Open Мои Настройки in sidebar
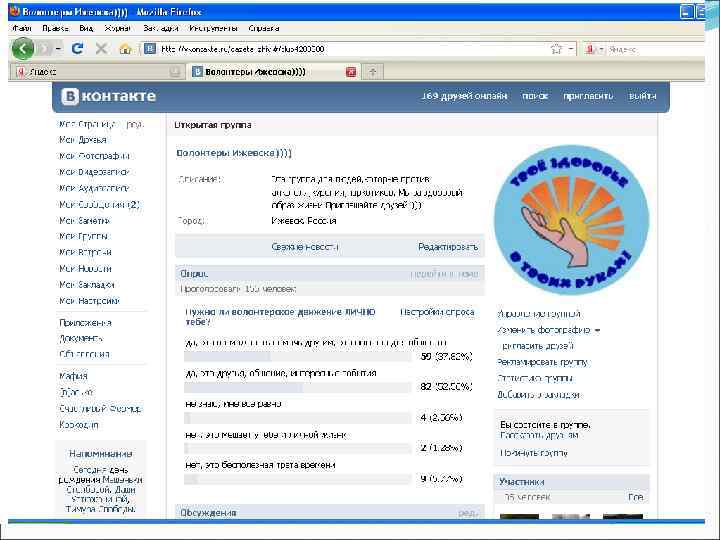 point(89,301)
